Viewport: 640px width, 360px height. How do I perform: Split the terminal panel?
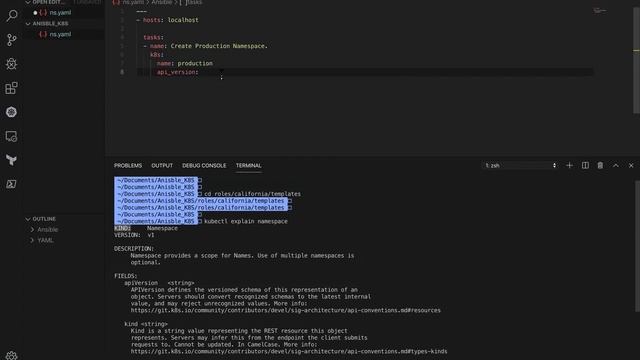click(x=585, y=165)
